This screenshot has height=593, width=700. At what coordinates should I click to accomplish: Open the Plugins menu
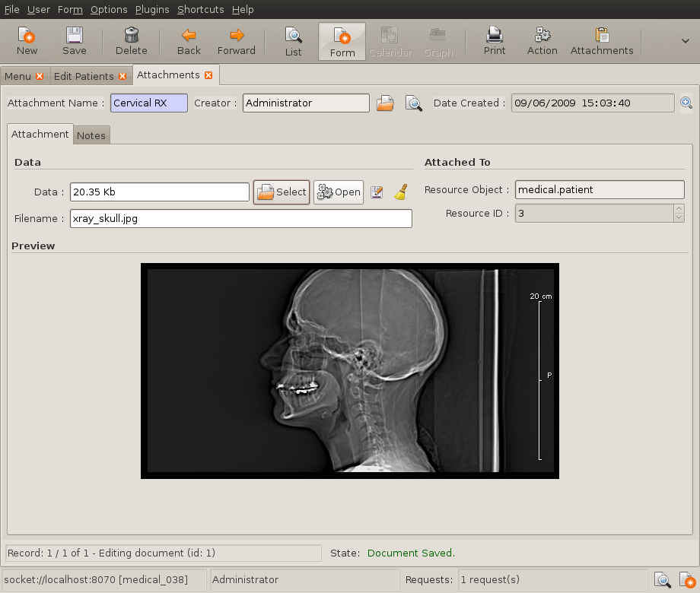point(152,10)
